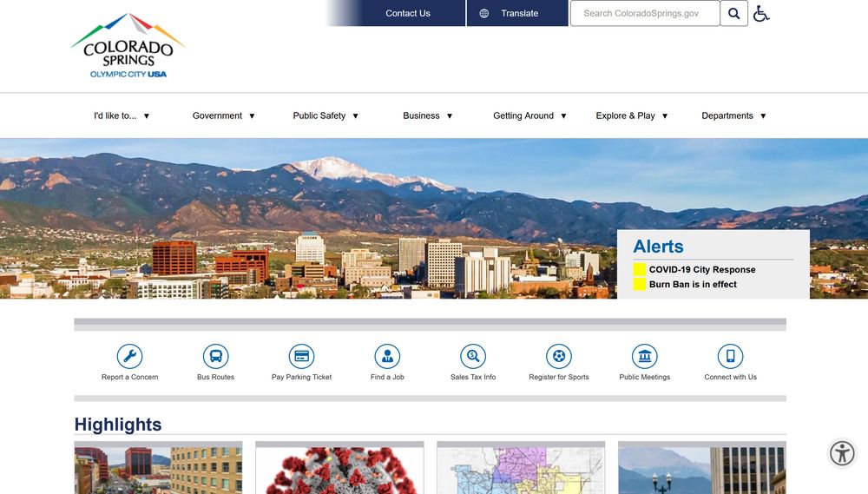
Task: Expand the Business menu
Action: point(428,115)
